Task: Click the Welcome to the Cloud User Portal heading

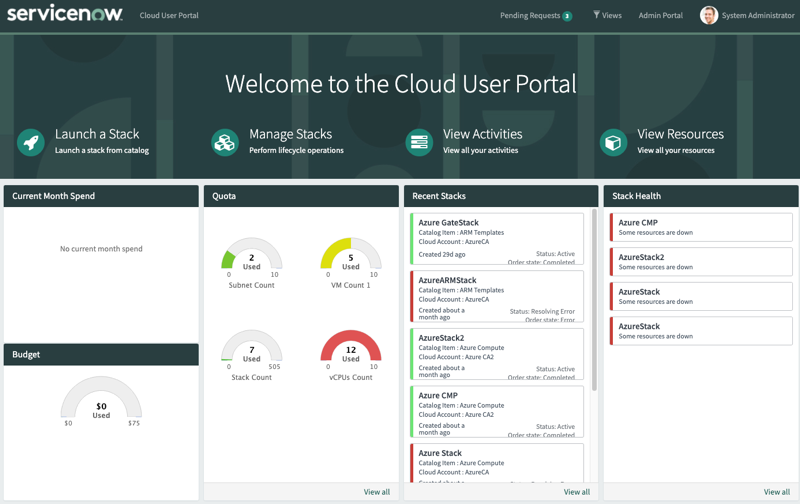Action: 401,84
